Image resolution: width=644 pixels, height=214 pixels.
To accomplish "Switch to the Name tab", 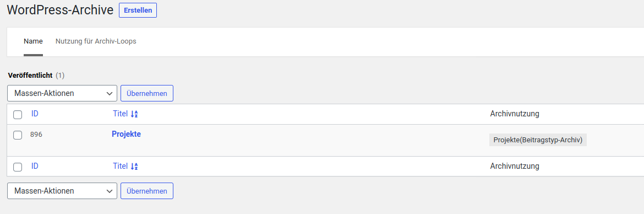I will (33, 41).
